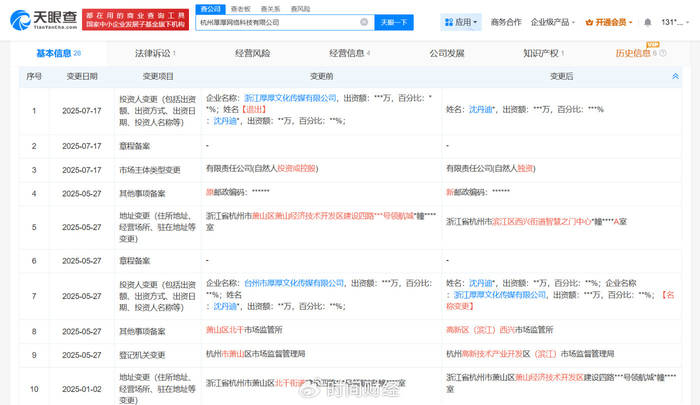Click 杭州市萧山区市场监督管理局 in row 9
The image size is (700, 405).
coord(255,354)
